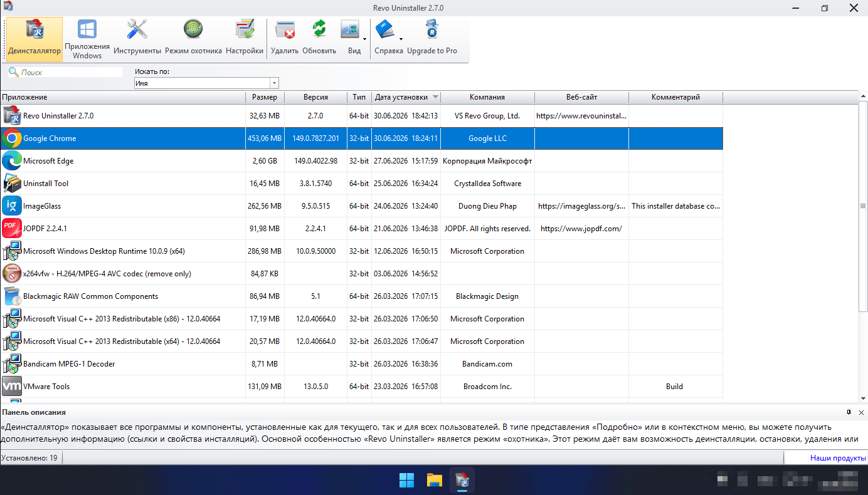Sort by Версия column header

click(315, 97)
